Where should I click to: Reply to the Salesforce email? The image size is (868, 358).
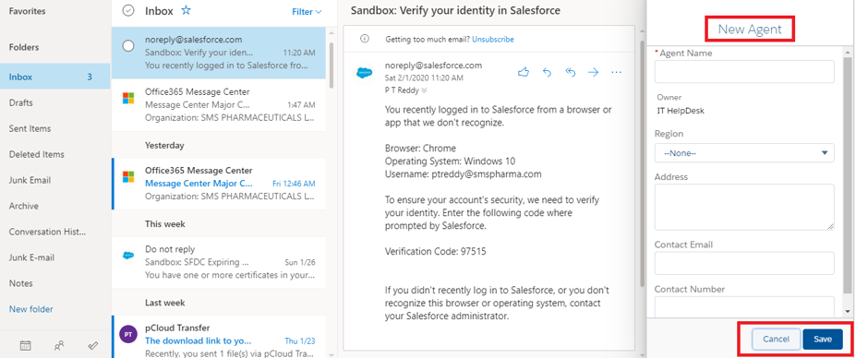tap(547, 72)
